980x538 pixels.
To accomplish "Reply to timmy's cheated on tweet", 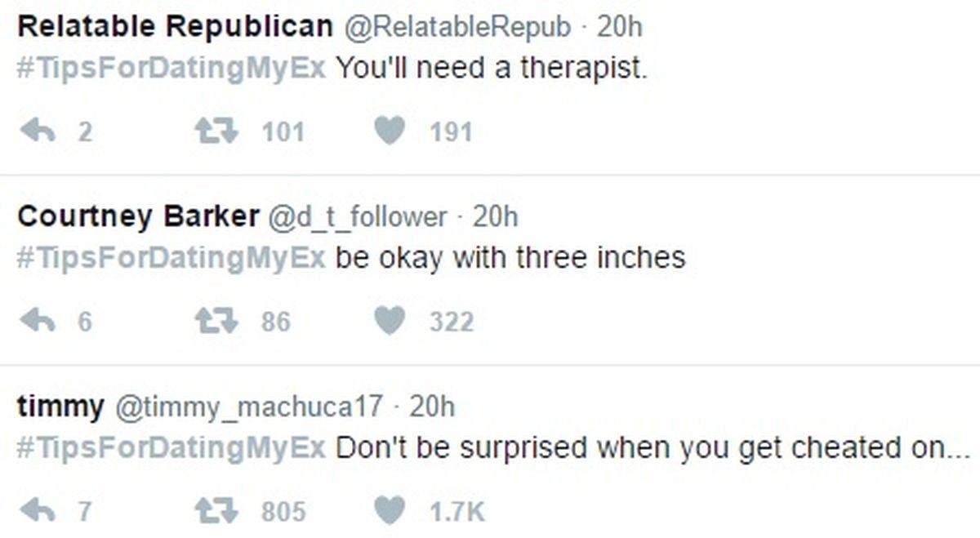I will (38, 511).
